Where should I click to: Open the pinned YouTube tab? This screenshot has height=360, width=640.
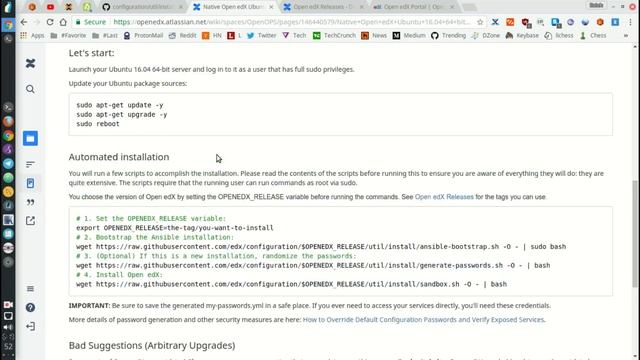point(50,7)
